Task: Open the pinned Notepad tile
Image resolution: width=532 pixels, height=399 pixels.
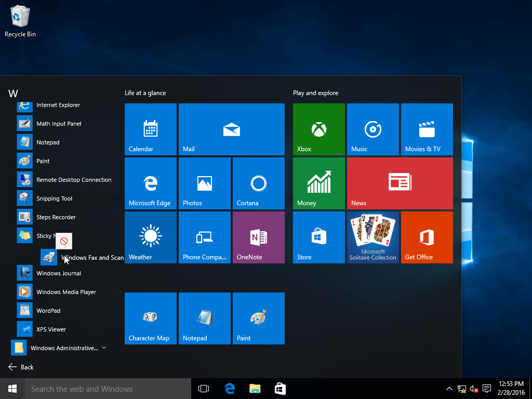Action: (x=205, y=318)
